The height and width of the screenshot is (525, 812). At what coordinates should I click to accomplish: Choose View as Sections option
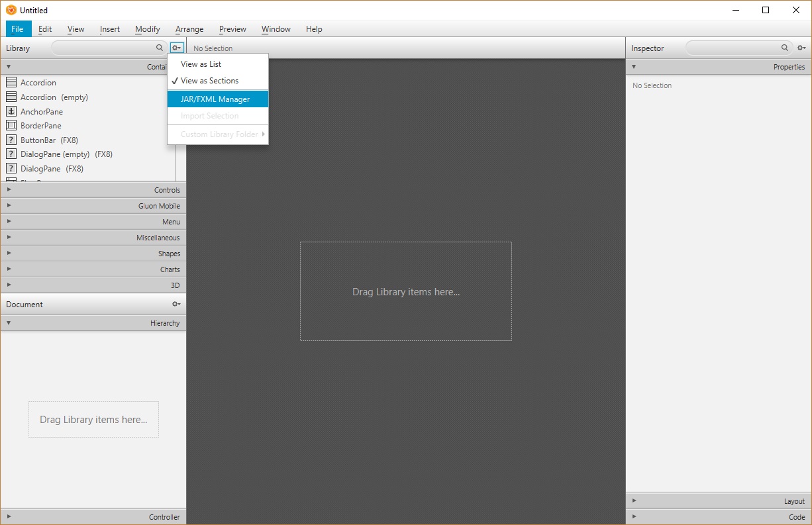click(x=218, y=81)
